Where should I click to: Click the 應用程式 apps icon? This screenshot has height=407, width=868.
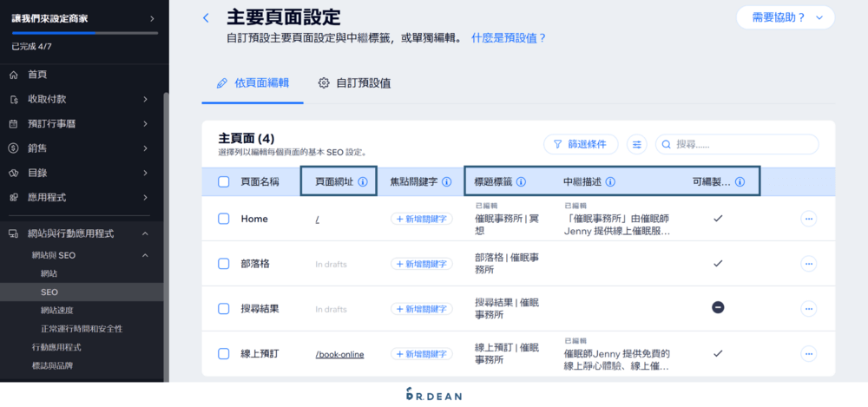[x=14, y=197]
